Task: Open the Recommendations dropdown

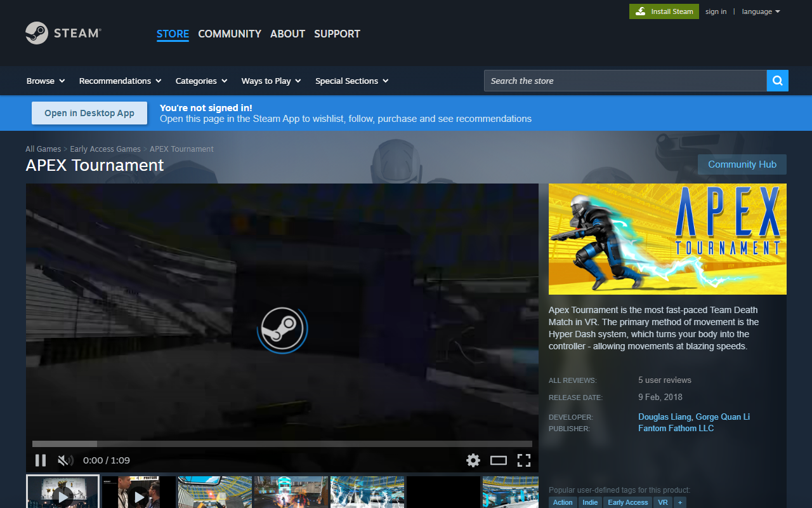Action: click(120, 81)
